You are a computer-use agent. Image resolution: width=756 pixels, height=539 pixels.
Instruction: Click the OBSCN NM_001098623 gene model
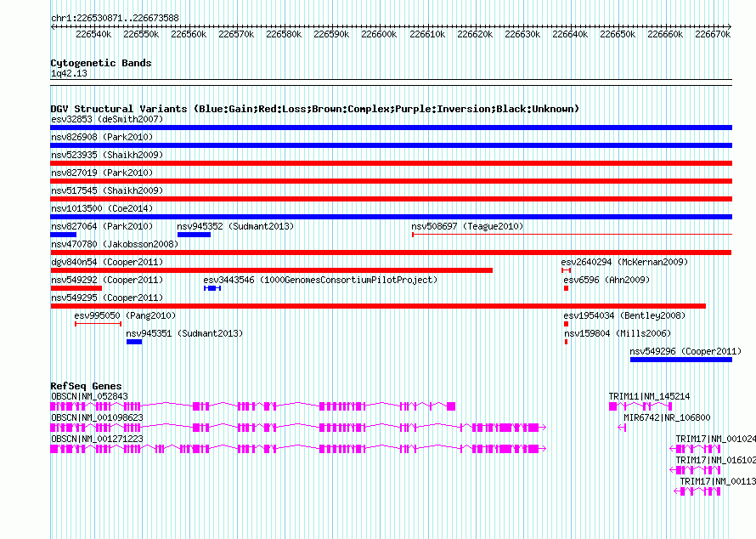click(x=298, y=428)
